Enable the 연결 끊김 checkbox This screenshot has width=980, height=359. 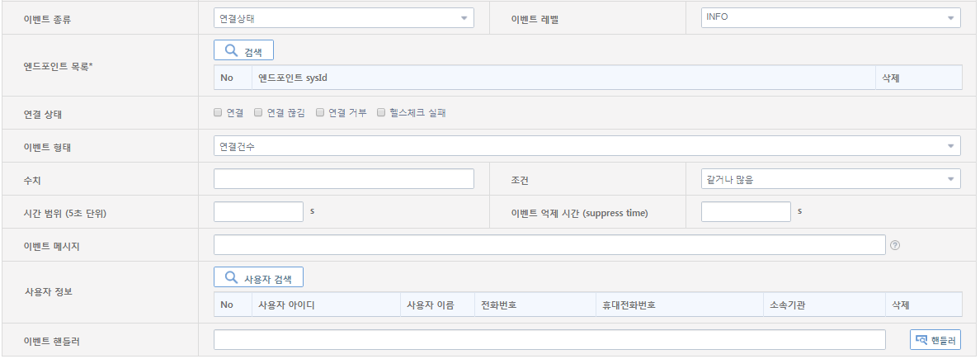258,112
